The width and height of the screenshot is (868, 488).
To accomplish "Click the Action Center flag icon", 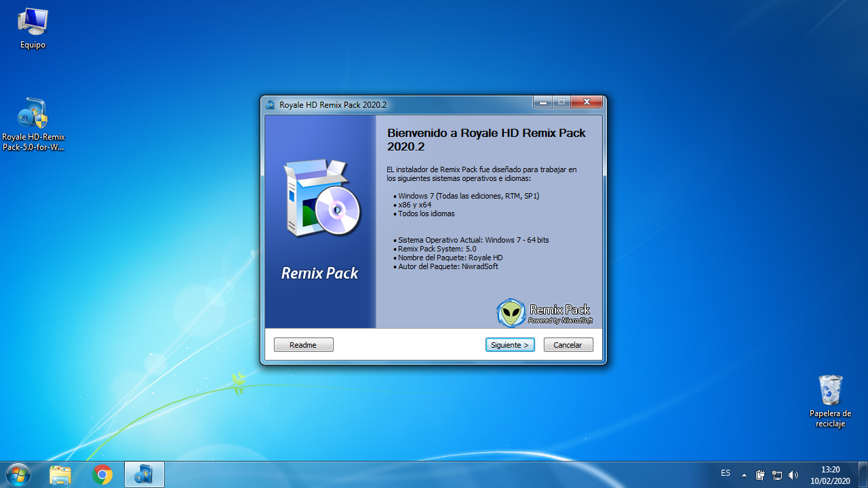I will pos(760,474).
